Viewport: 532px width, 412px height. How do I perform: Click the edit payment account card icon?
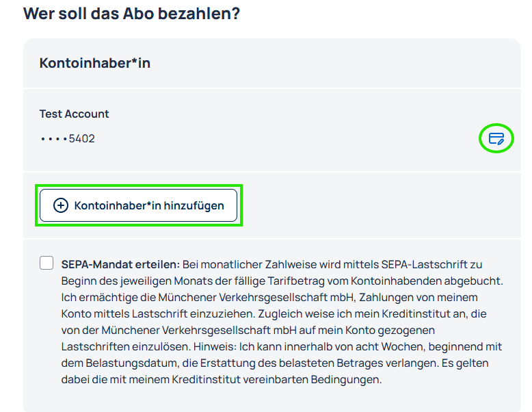(x=496, y=139)
